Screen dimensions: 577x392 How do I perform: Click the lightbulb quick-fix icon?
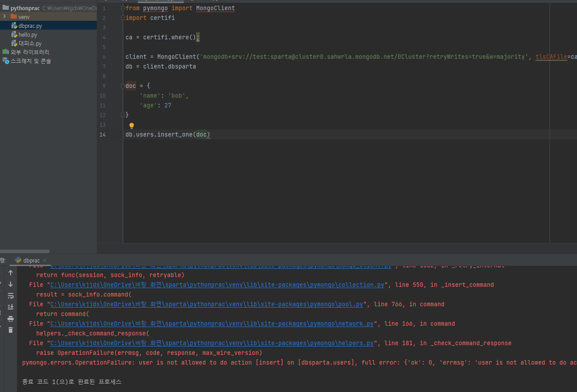(132, 126)
